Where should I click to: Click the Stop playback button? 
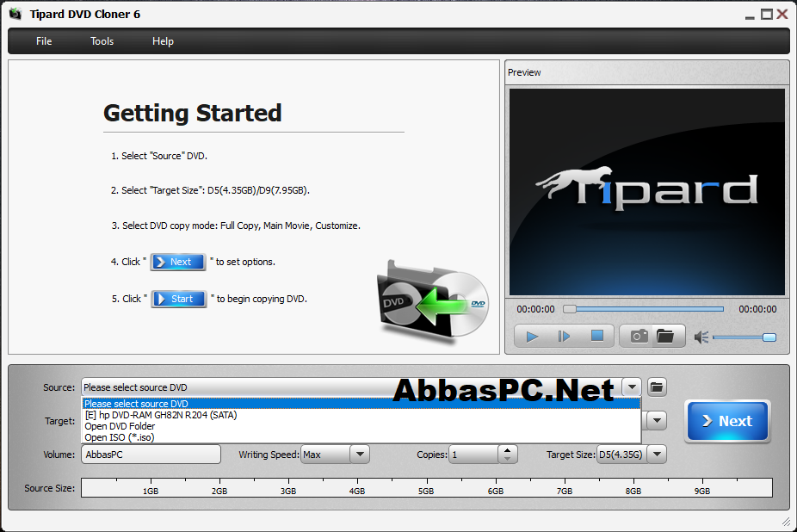pyautogui.click(x=597, y=337)
